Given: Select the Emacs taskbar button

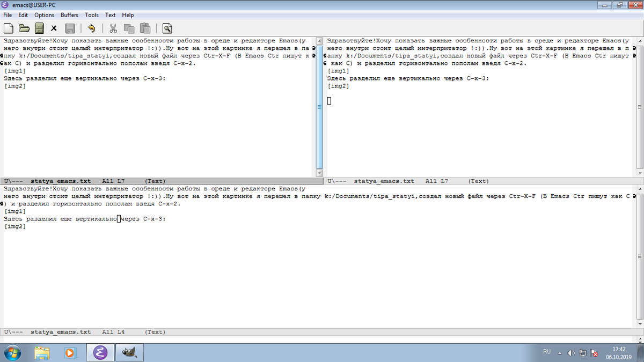Looking at the screenshot, I should (100, 352).
